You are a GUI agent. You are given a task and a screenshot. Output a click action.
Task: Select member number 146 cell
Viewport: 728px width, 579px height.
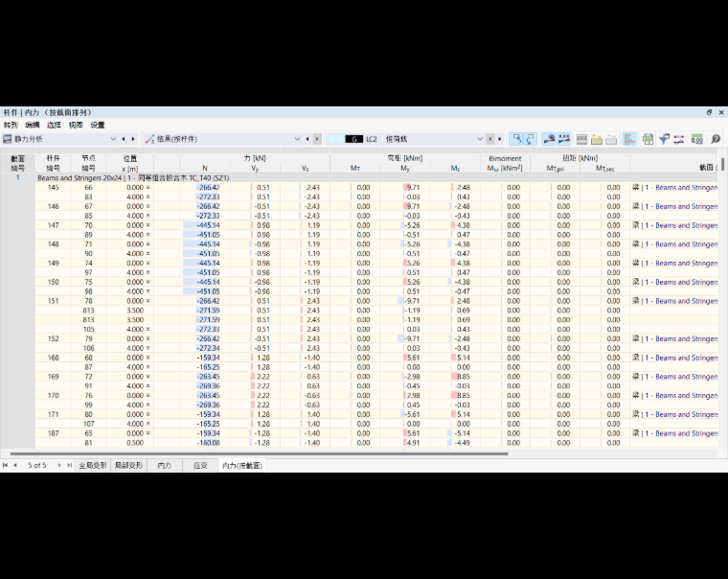coord(54,206)
